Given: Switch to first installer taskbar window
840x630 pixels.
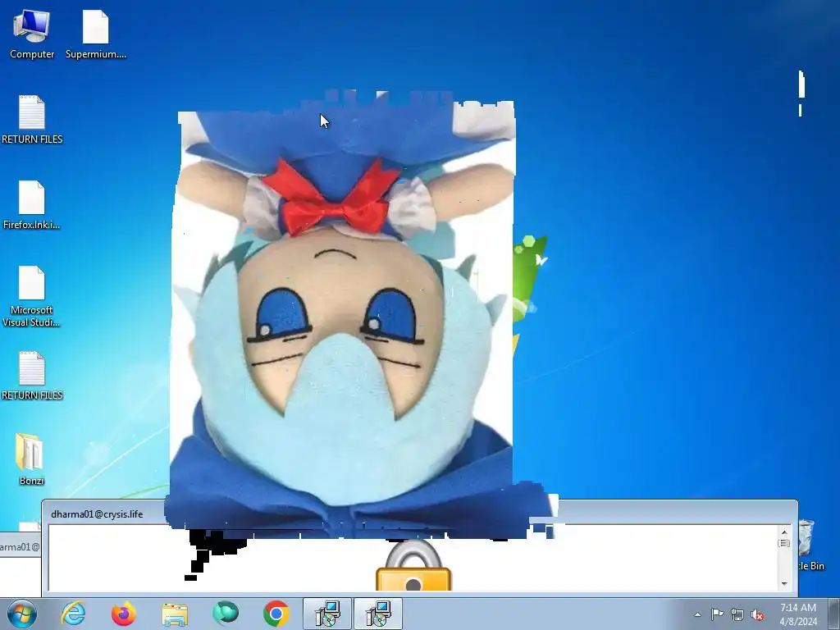Looking at the screenshot, I should click(326, 614).
